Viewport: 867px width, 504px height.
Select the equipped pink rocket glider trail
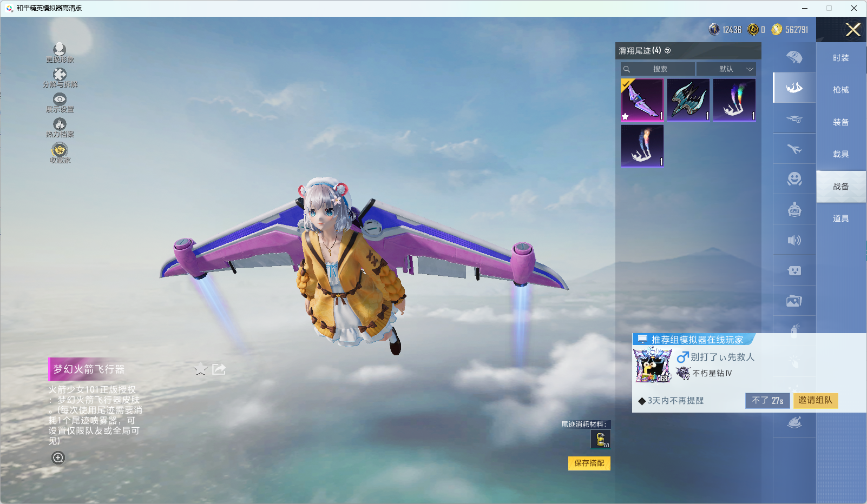[x=642, y=100]
